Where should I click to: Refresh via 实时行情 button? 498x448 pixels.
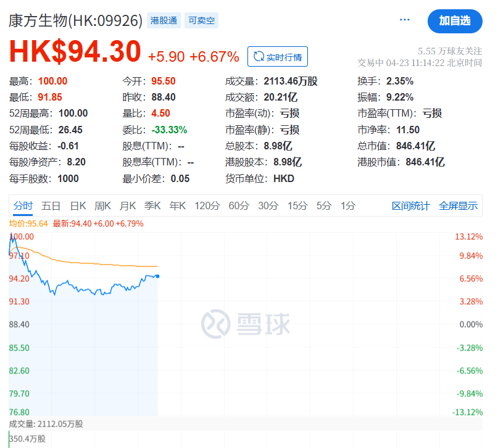[278, 57]
